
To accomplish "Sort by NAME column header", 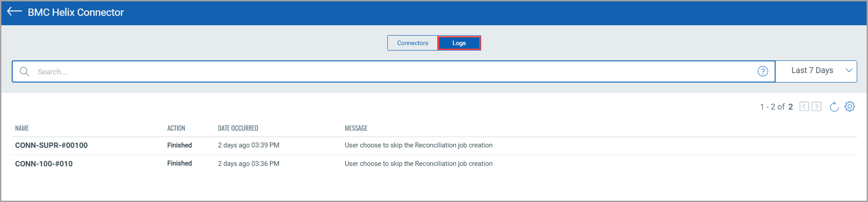I will (22, 129).
